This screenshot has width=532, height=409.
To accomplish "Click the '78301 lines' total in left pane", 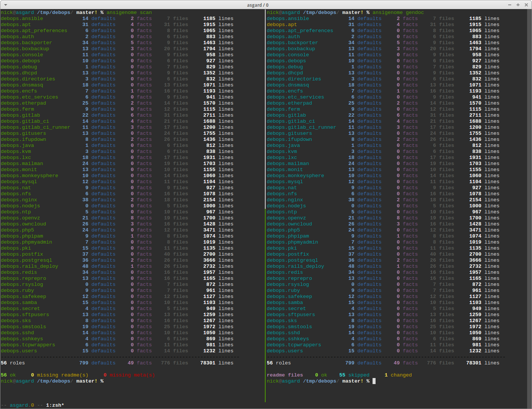I will 217,363.
